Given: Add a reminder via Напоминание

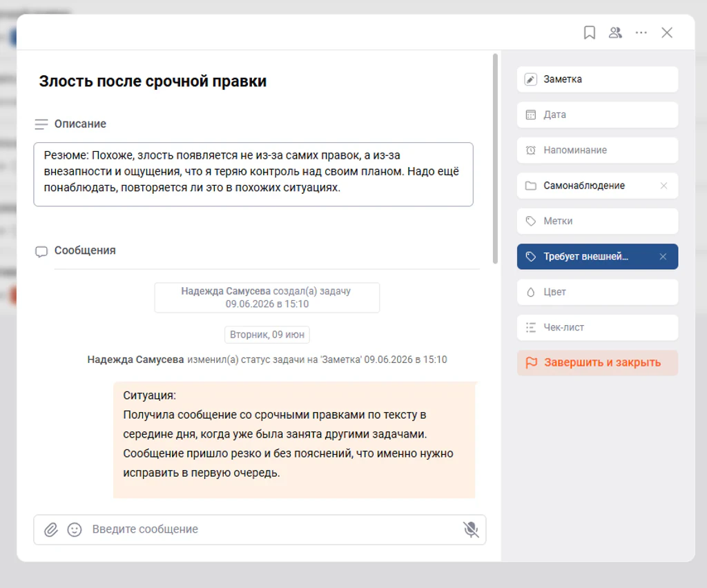Looking at the screenshot, I should tap(597, 150).
